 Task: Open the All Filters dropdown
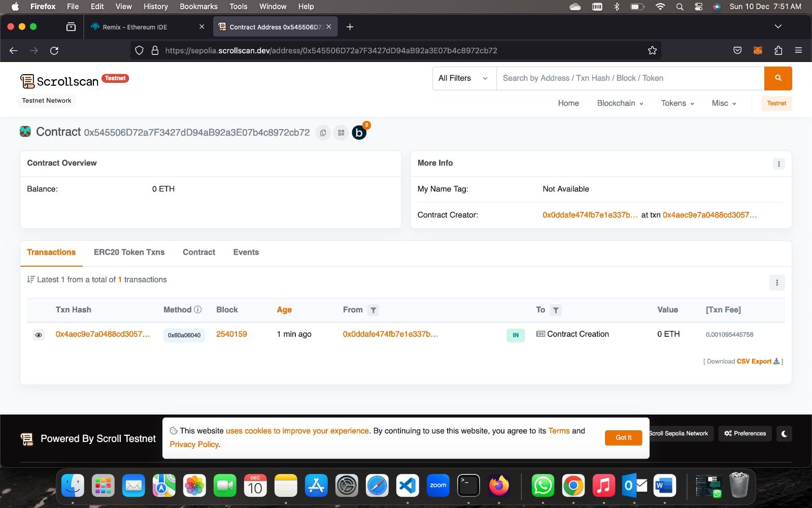(464, 78)
